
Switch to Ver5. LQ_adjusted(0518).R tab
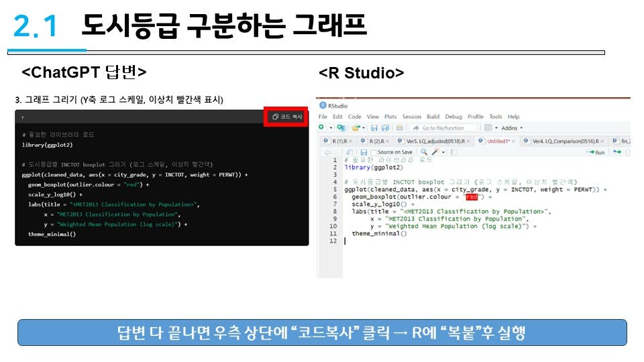tap(435, 141)
